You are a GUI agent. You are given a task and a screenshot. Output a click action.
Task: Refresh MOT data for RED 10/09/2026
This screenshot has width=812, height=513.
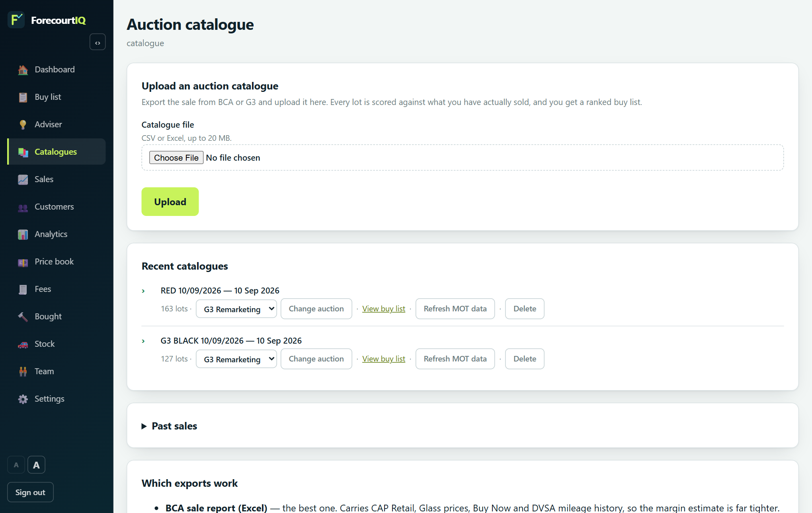pyautogui.click(x=455, y=309)
